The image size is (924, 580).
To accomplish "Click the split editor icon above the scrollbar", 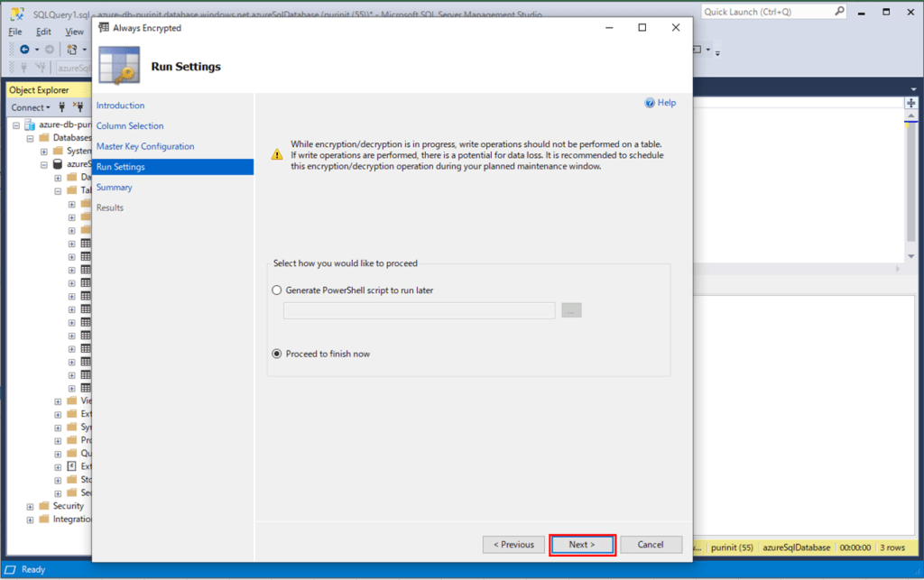I will tap(910, 104).
